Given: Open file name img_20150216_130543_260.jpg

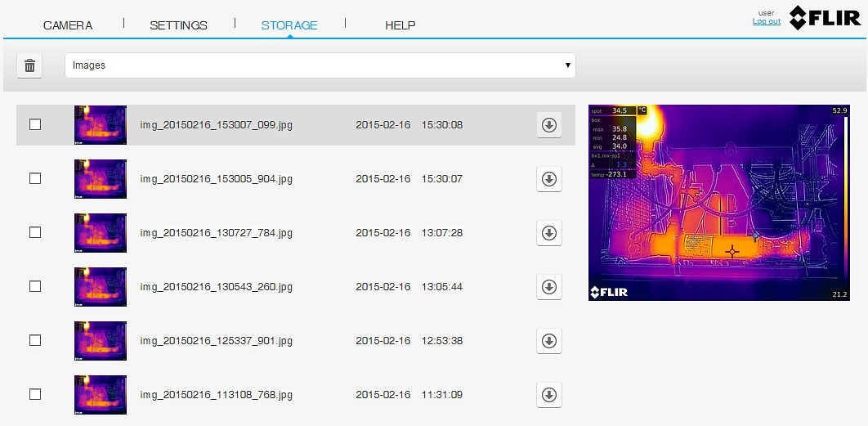Looking at the screenshot, I should click(216, 287).
